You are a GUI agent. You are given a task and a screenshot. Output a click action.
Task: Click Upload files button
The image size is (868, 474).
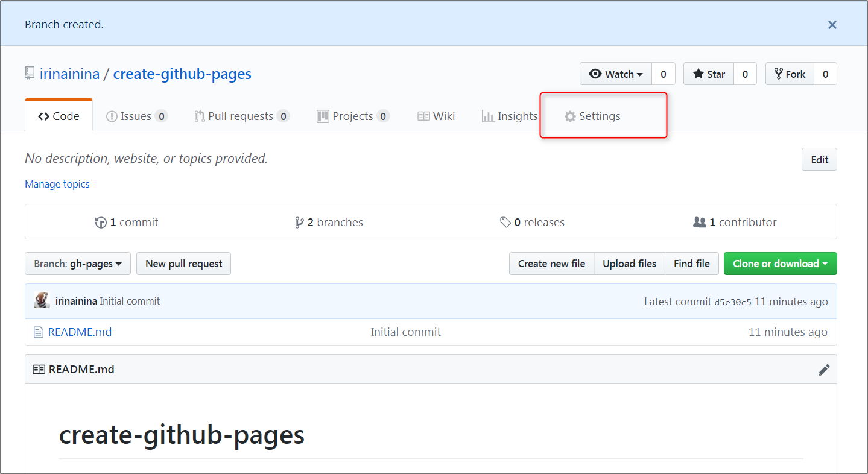pos(630,264)
